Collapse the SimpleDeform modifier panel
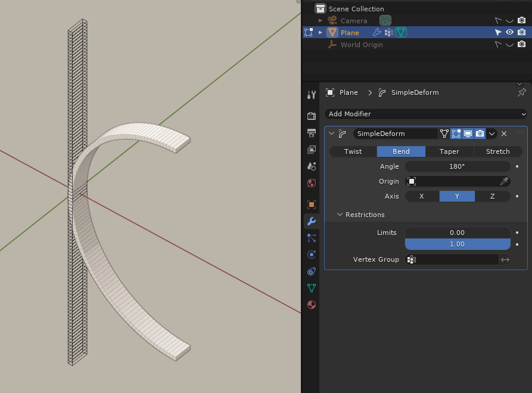The height and width of the screenshot is (393, 532). pos(332,133)
